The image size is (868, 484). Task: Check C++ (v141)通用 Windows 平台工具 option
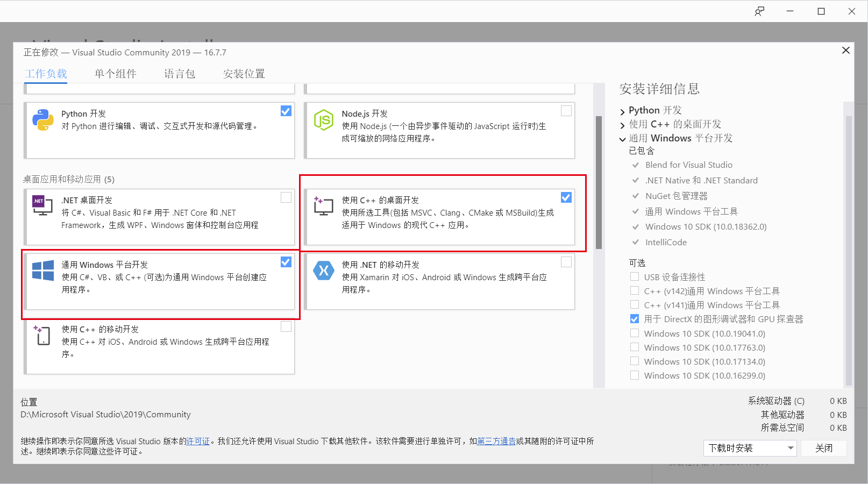(635, 304)
